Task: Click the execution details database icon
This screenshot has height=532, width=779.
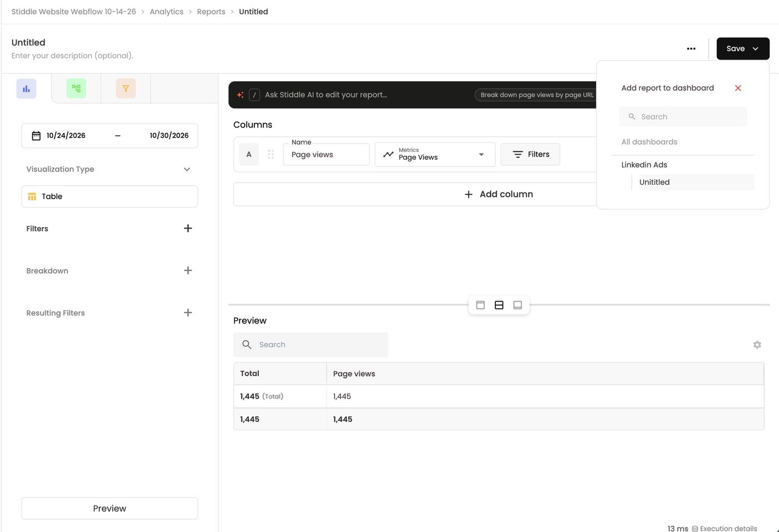Action: (695, 529)
